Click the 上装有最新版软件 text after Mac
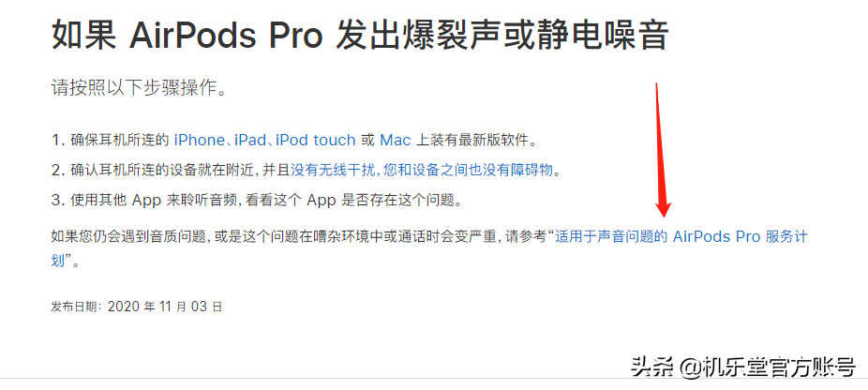Viewport: 868px width, 390px height. [x=476, y=141]
